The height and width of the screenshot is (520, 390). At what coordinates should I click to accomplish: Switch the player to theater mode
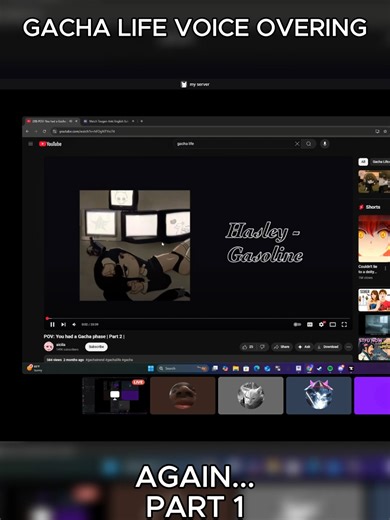pos(333,324)
